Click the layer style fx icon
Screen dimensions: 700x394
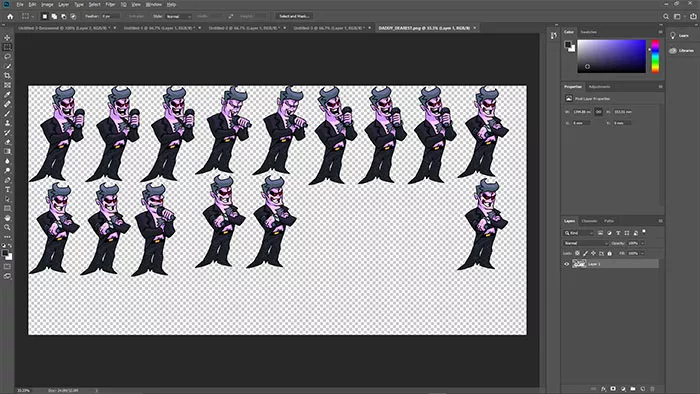603,389
